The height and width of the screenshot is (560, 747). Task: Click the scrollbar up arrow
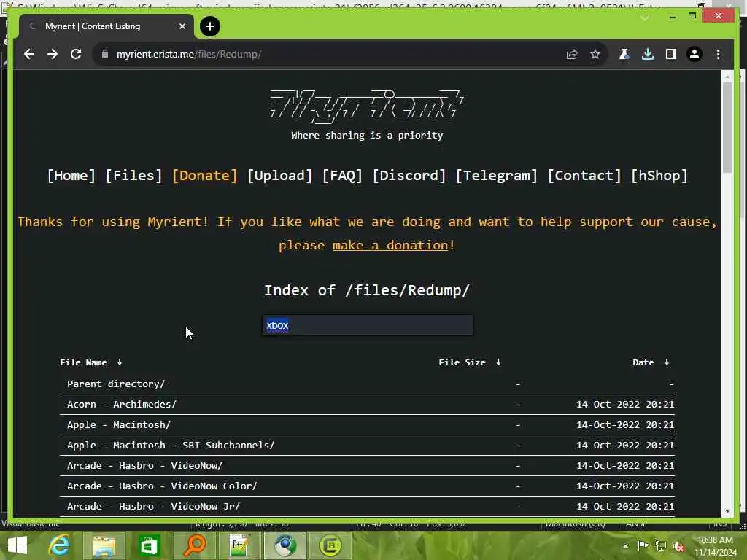click(727, 76)
